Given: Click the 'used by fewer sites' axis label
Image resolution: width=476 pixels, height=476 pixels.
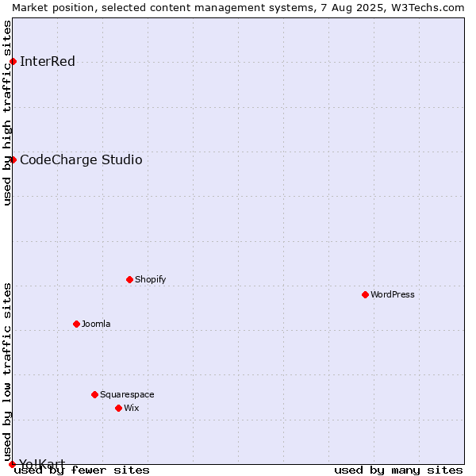Looking at the screenshot, I should [82, 470].
